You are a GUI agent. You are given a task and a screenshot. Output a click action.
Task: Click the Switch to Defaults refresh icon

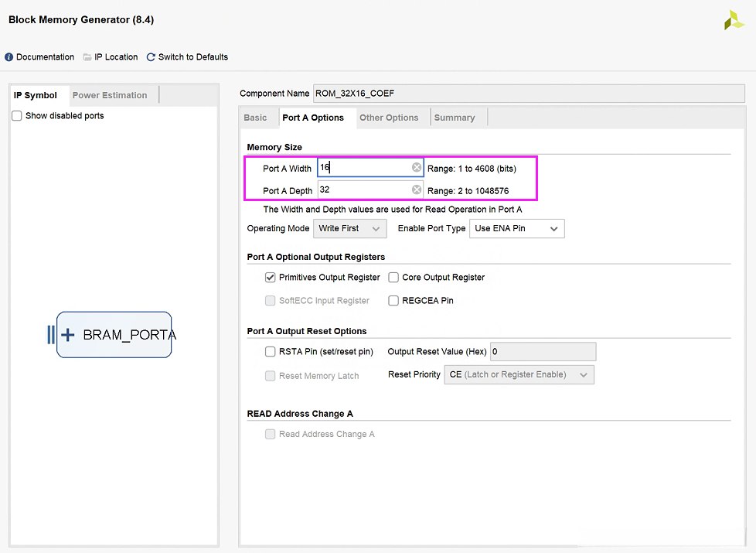151,57
